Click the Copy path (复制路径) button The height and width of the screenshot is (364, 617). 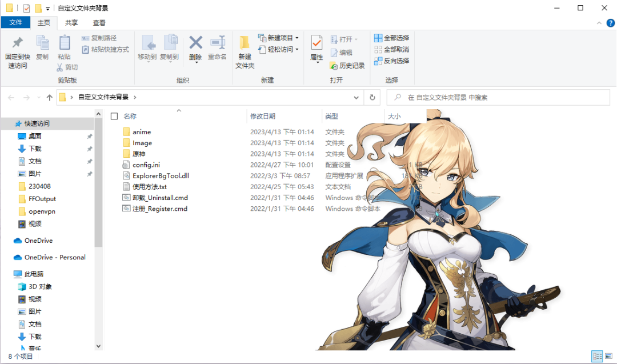coord(99,38)
